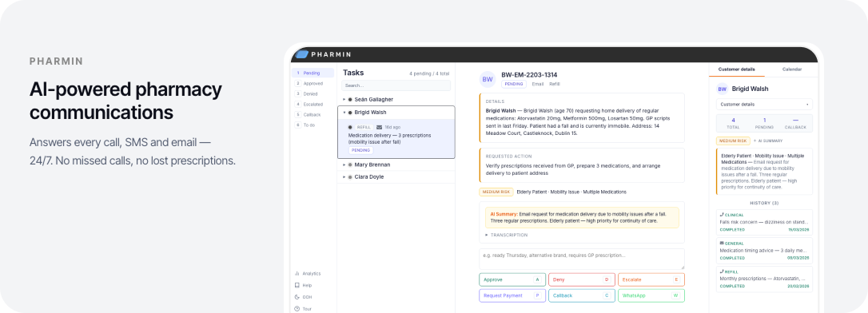Image resolution: width=868 pixels, height=313 pixels.
Task: Click the status dot beside Mary Brennan
Action: coord(350,164)
